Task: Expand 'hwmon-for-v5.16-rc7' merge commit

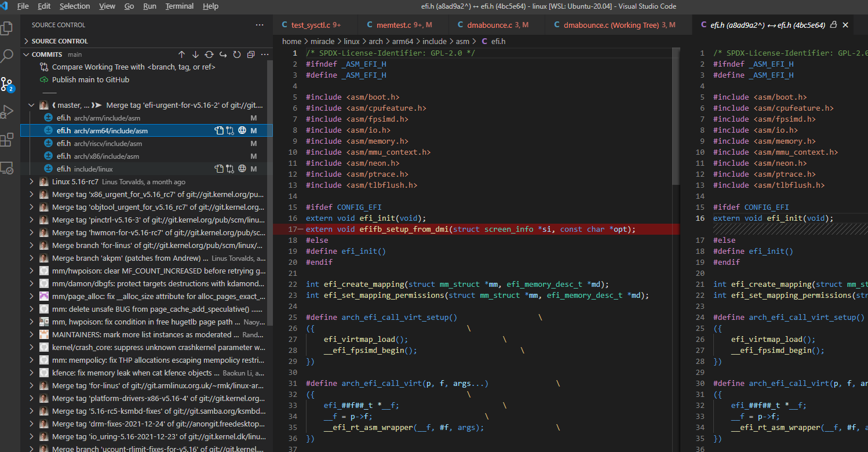Action: click(x=32, y=232)
